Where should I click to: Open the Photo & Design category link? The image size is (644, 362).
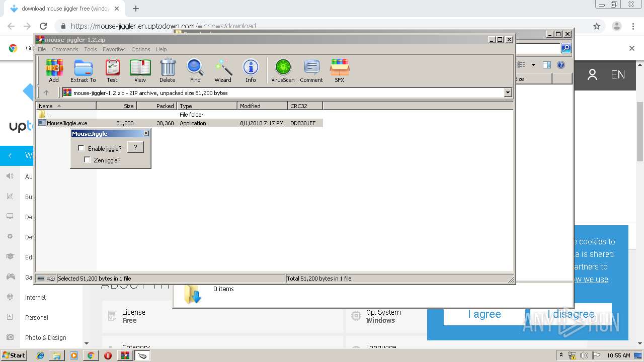coord(46,338)
